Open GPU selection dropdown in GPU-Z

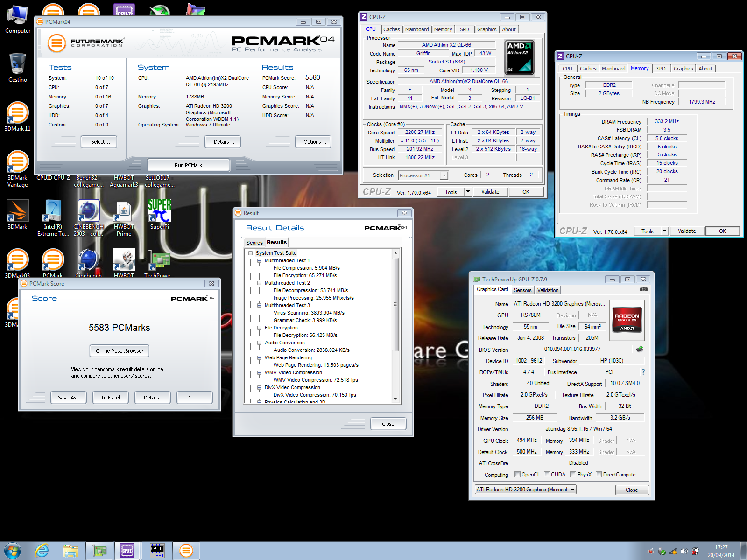pyautogui.click(x=526, y=490)
